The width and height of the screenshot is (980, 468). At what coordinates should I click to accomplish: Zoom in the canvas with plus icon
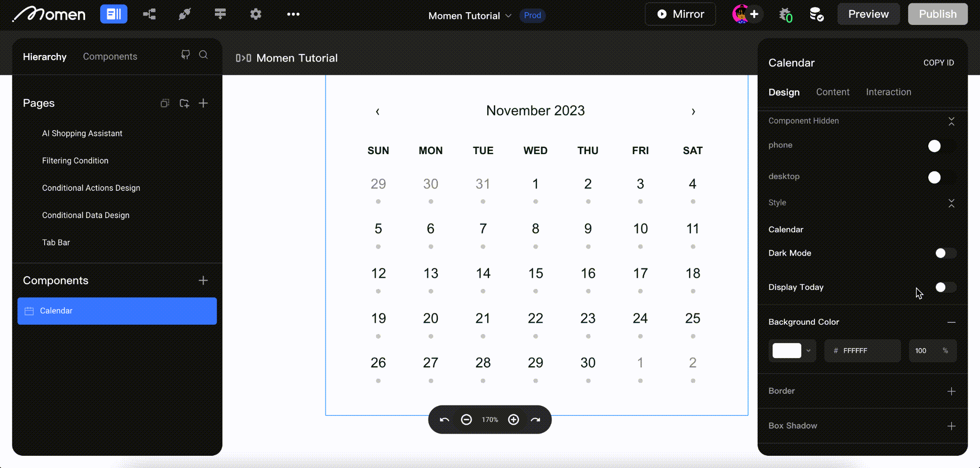tap(514, 420)
